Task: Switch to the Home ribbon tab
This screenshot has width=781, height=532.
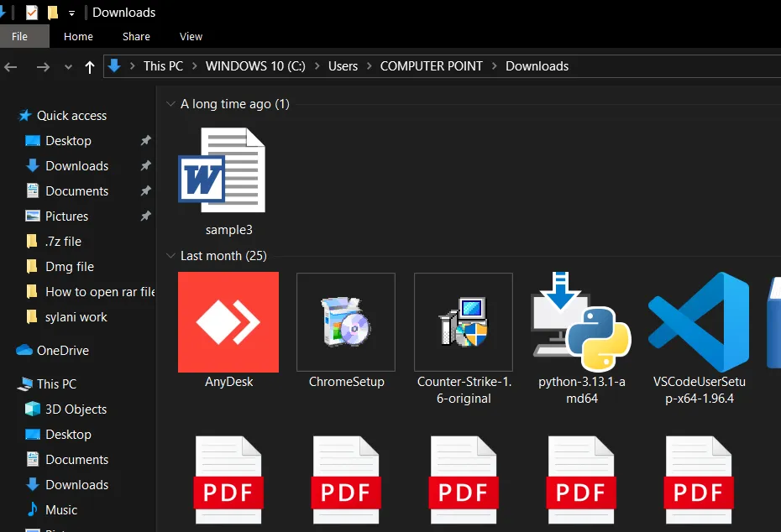Action: point(78,36)
